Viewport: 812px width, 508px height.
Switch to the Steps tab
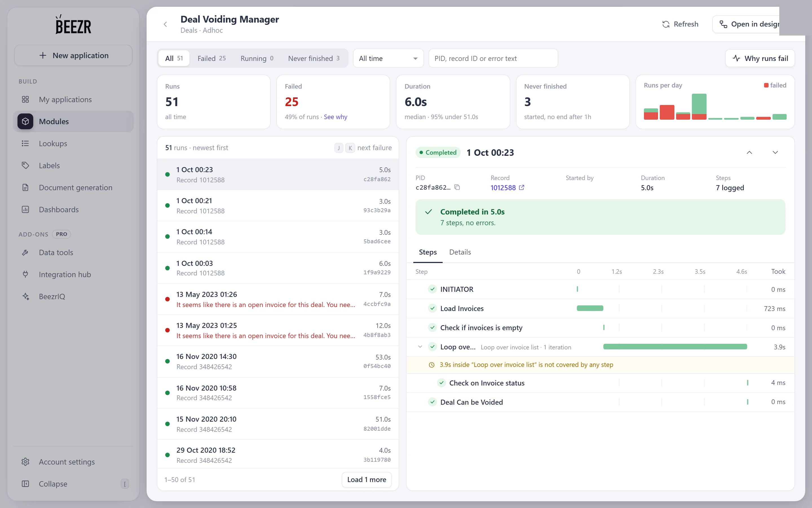[x=427, y=252]
